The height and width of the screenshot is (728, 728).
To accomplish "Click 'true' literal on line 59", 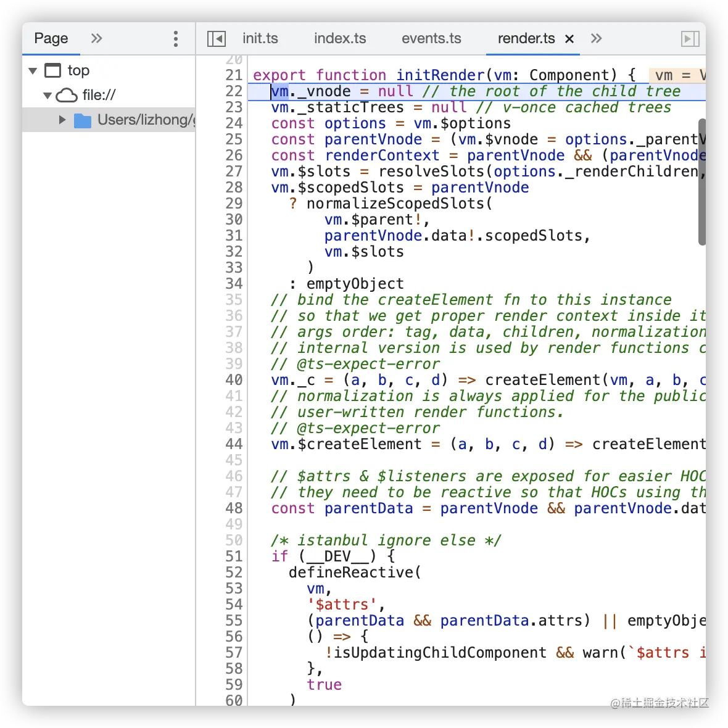I will pos(324,684).
